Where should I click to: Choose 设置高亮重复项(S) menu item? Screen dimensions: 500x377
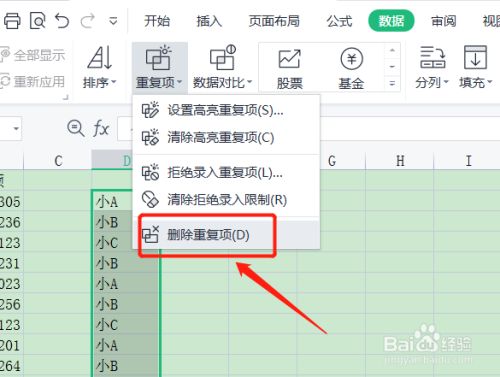(x=226, y=110)
